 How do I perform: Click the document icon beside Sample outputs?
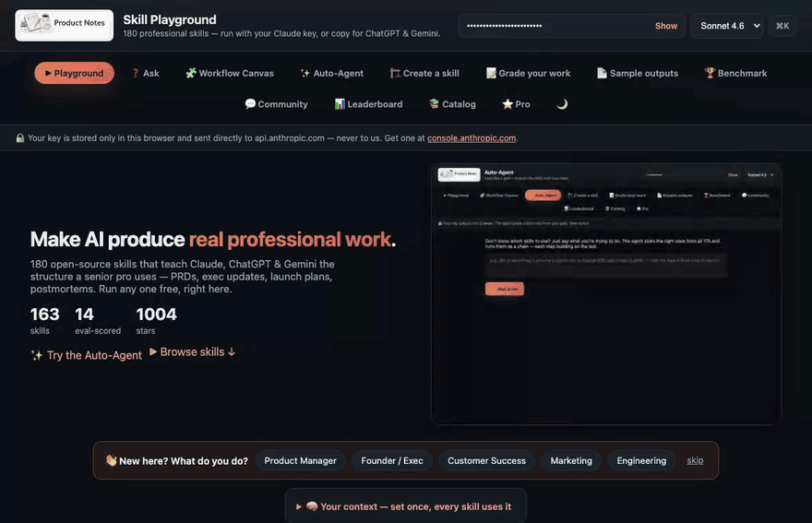pyautogui.click(x=602, y=73)
